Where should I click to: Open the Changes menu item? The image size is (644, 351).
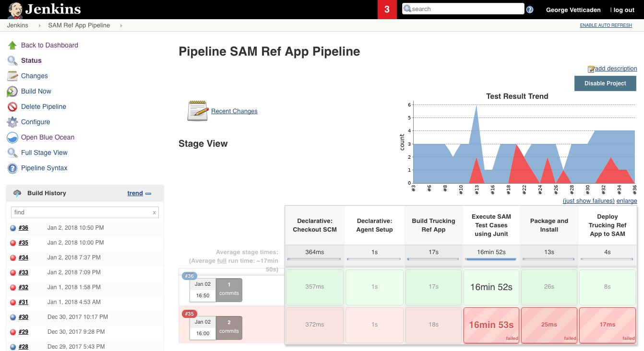point(35,76)
